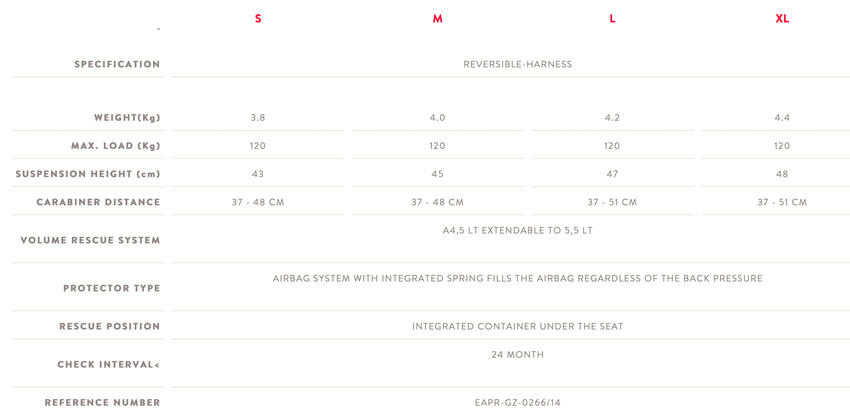This screenshot has width=850, height=414.
Task: Click the 3.8 weight value for S
Action: coord(258,118)
